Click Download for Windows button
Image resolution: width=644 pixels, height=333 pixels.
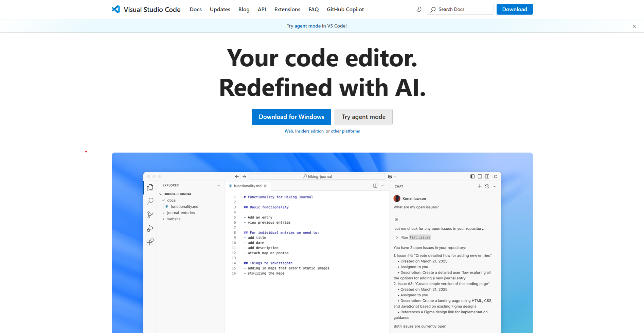coord(291,117)
